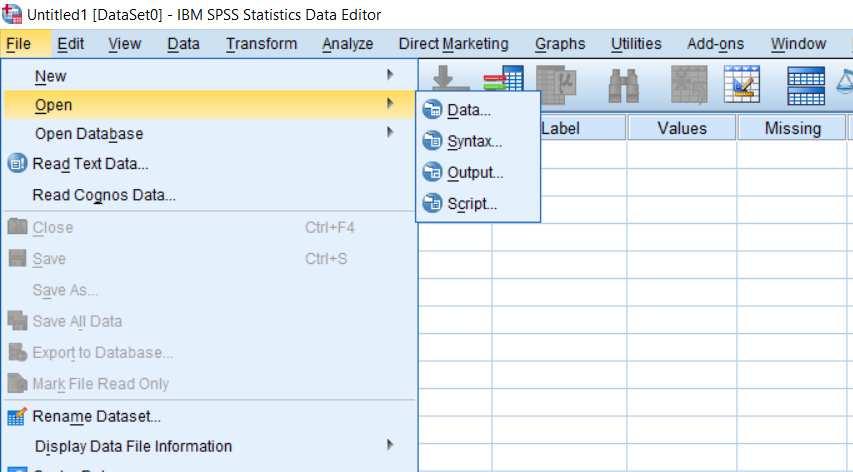Click the Missing column header
The height and width of the screenshot is (472, 853).
point(793,128)
